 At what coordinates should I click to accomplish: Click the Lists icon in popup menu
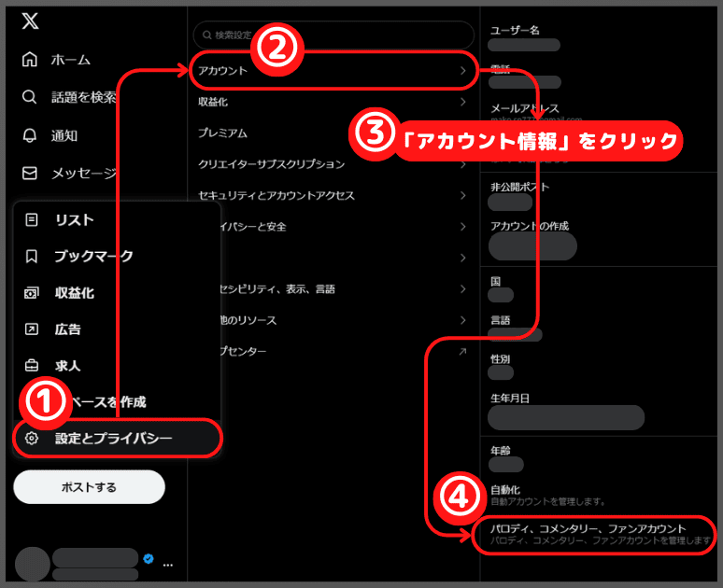pyautogui.click(x=32, y=220)
